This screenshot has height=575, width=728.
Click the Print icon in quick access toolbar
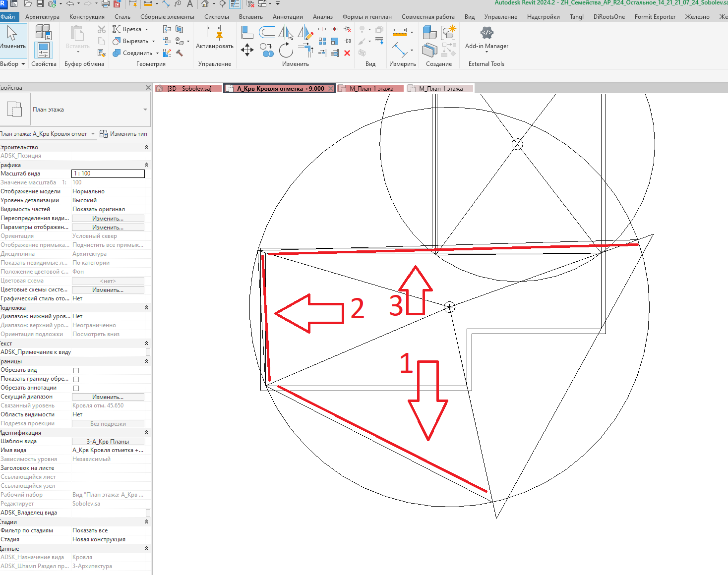click(x=105, y=4)
